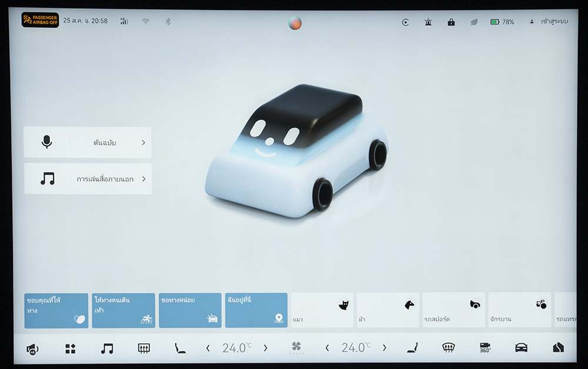
Task: Select the ขอทางหน่อย external message
Action: (190, 310)
